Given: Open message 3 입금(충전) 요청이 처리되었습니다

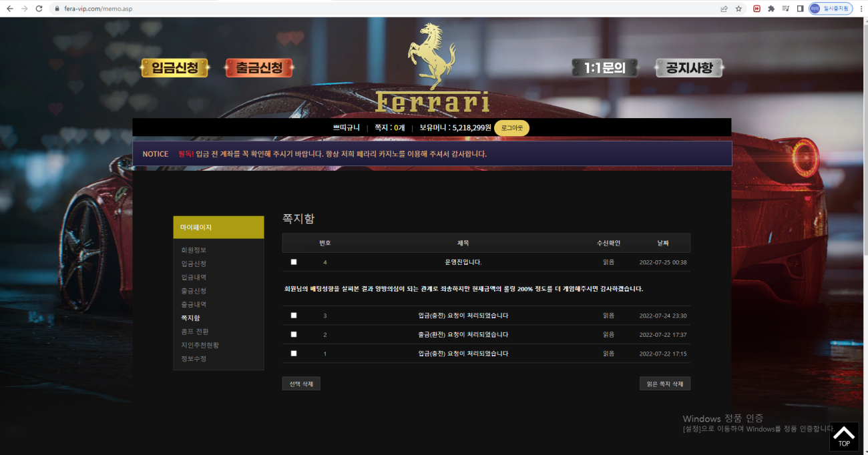Looking at the screenshot, I should coord(463,316).
